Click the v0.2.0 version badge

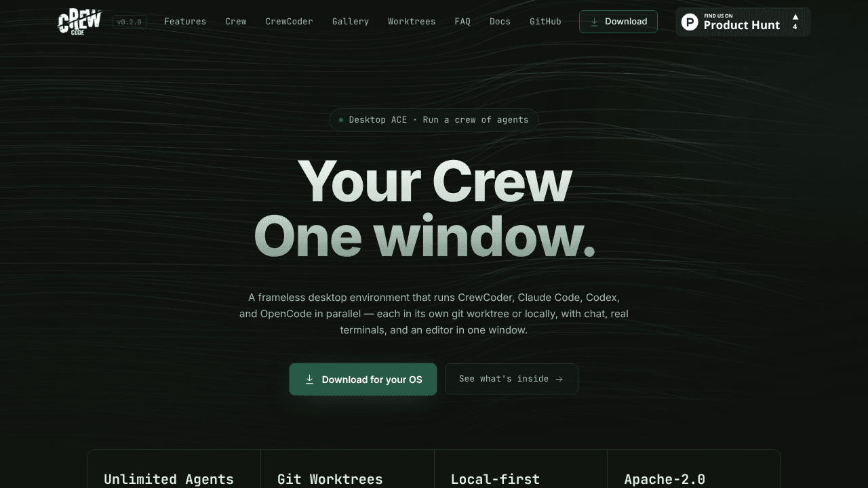[129, 22]
